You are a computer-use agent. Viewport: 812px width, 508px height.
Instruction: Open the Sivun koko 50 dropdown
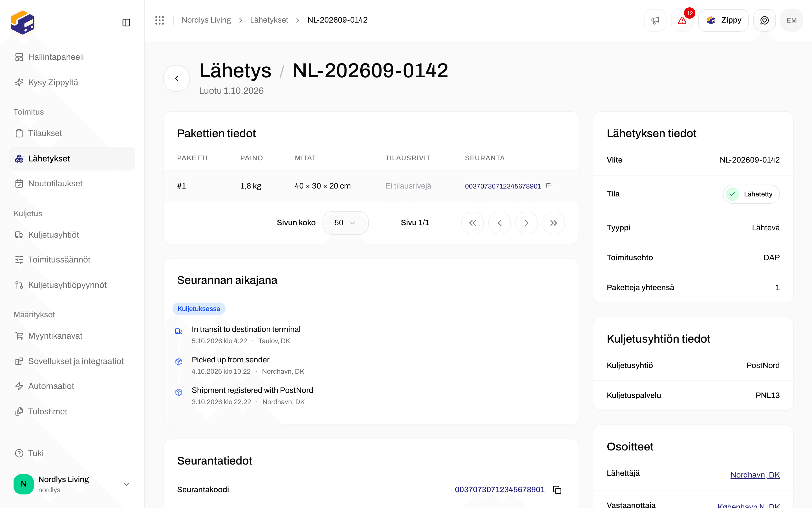[345, 223]
